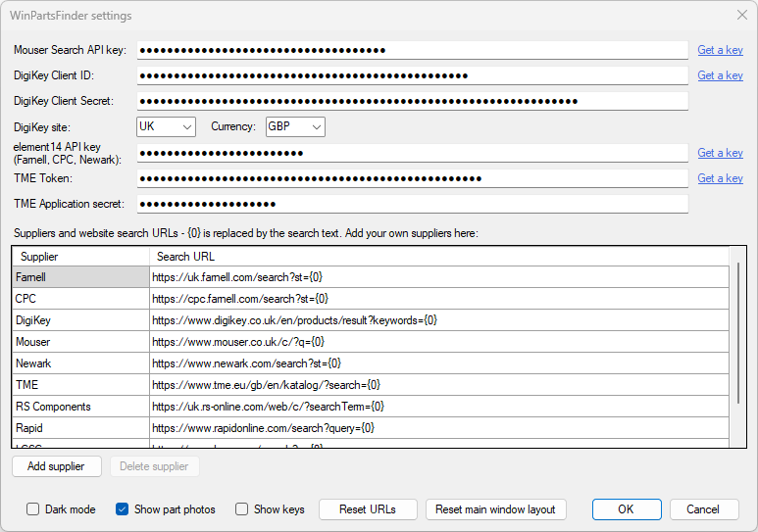Image resolution: width=758 pixels, height=532 pixels.
Task: Click the Mouser Search API key field
Action: click(413, 50)
